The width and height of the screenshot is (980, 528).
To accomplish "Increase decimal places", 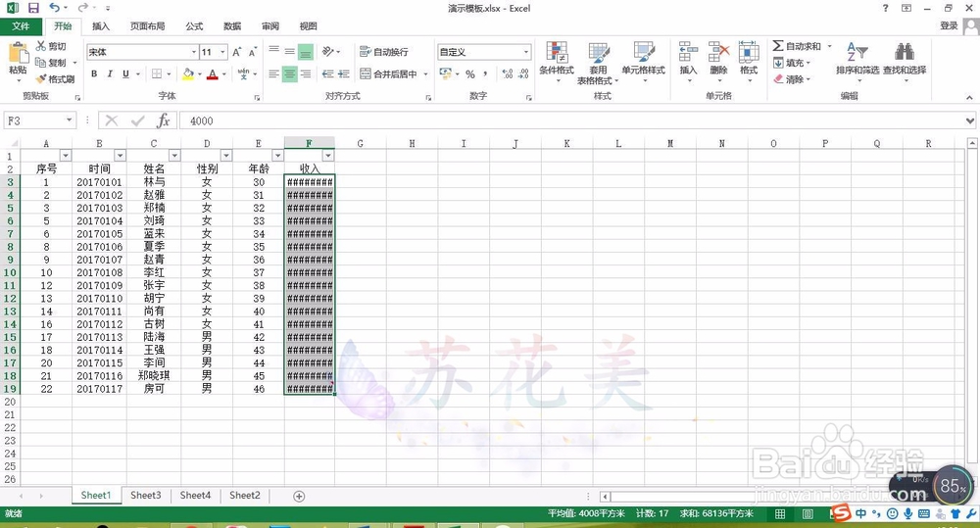I will click(x=508, y=73).
